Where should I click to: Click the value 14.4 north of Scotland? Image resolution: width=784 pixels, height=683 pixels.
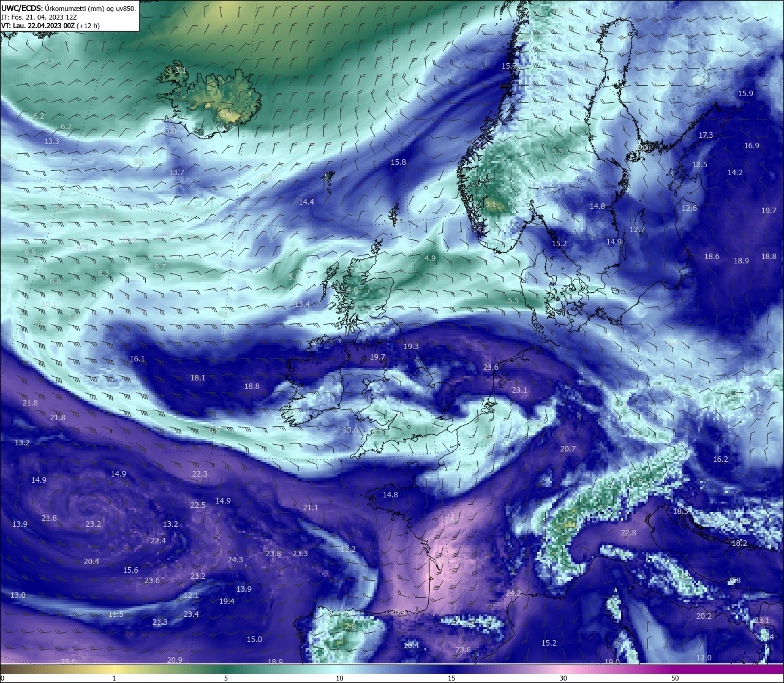306,202
